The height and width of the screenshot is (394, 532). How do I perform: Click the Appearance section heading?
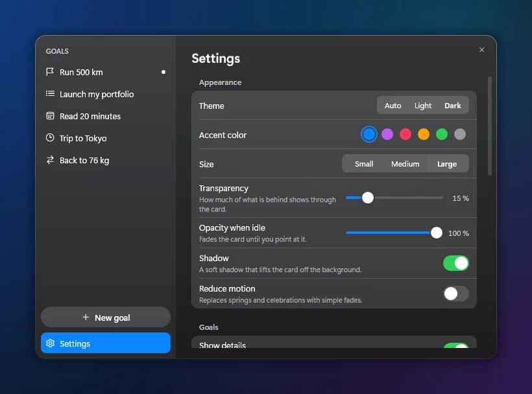pyautogui.click(x=220, y=82)
